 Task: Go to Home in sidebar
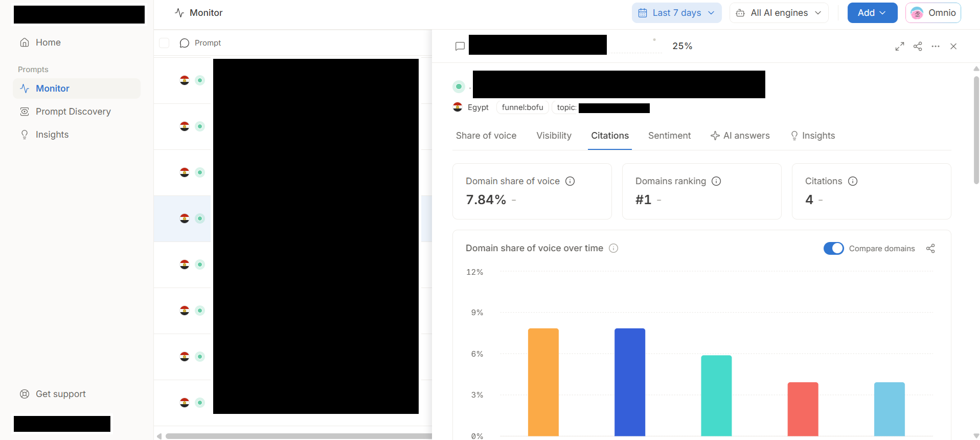tap(77, 42)
